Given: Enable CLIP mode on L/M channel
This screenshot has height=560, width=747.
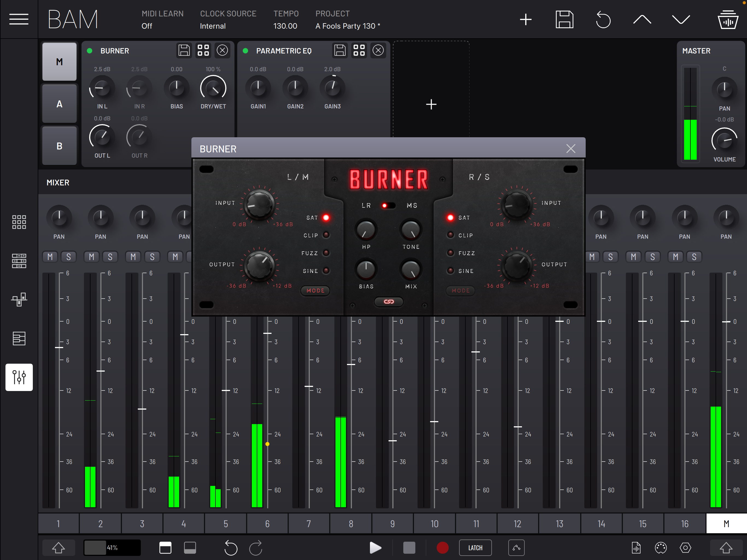Looking at the screenshot, I should click(326, 235).
